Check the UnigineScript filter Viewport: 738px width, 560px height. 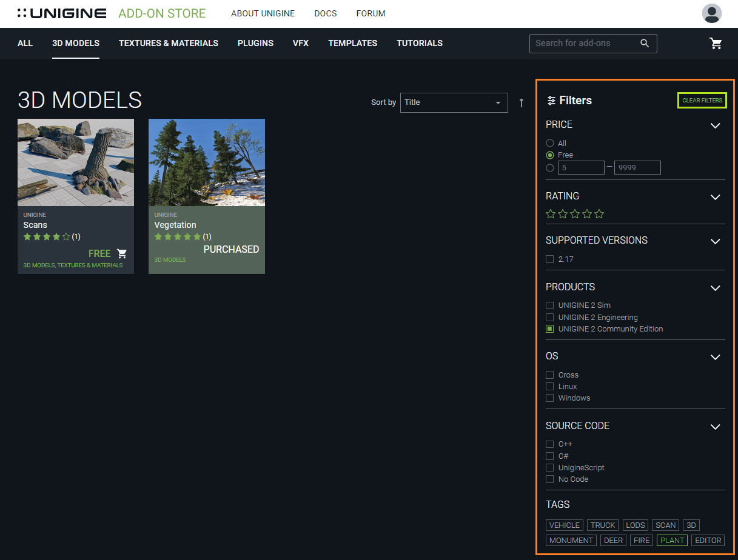coord(550,468)
